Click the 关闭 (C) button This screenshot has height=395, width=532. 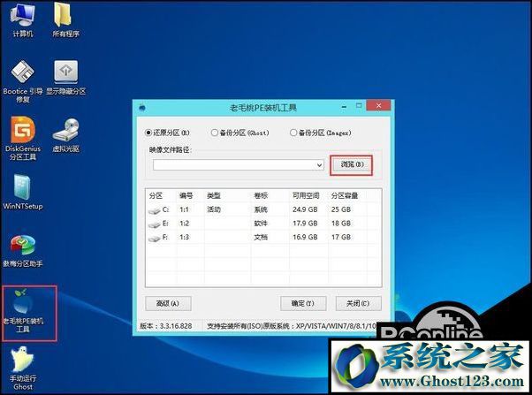click(358, 303)
